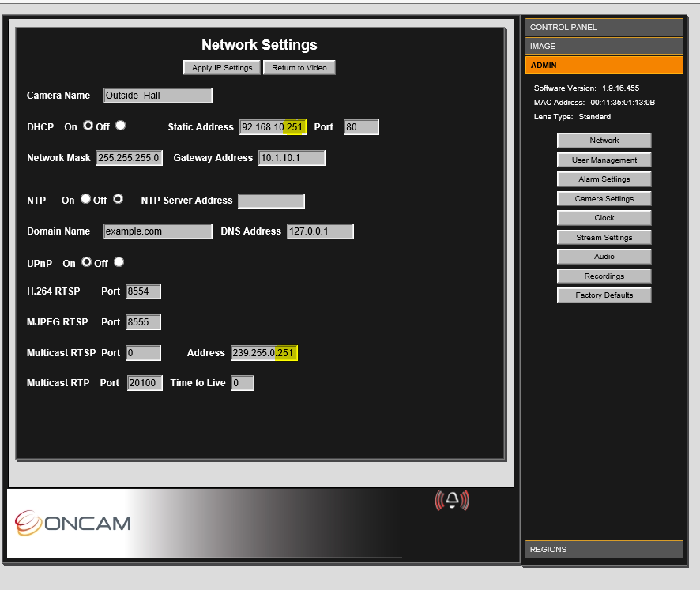Screen dimensions: 700x590
Task: Select the DHCP On radio button
Action: coord(88,126)
